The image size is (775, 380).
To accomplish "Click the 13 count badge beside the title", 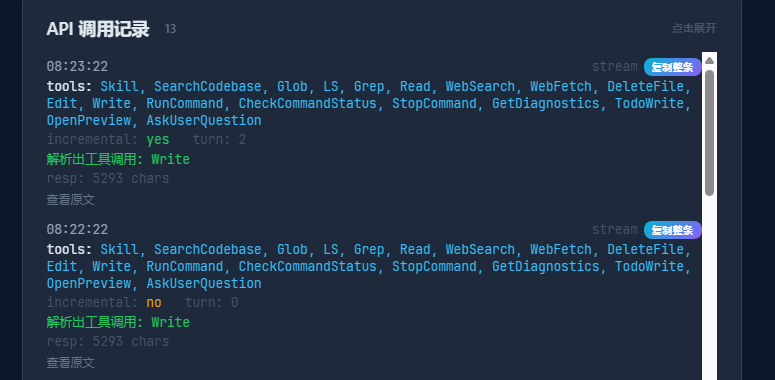I will 171,29.
